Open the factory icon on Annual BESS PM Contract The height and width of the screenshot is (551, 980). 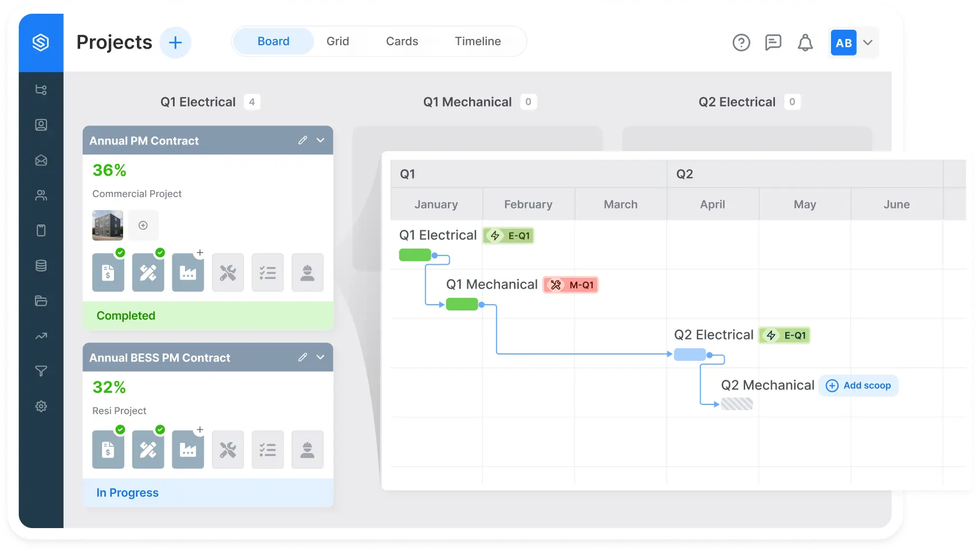point(188,450)
